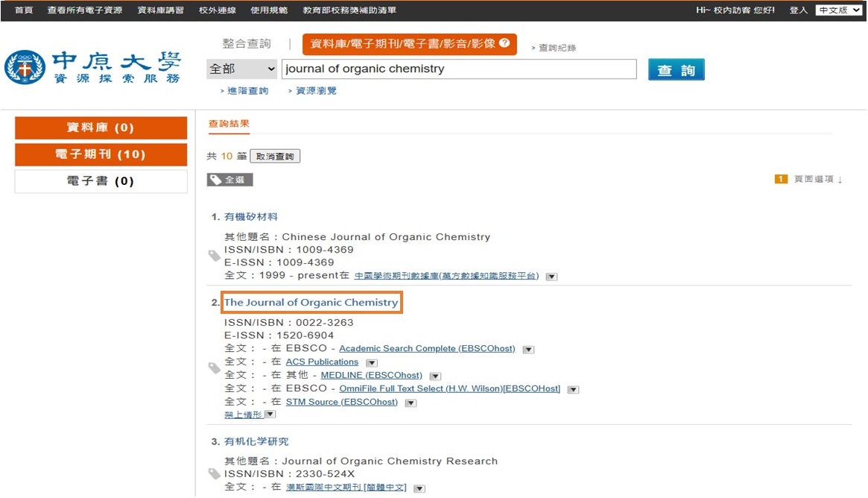Viewport: 868px width, 498px height.
Task: Expand dropdown next to STM Source (EBSCOhost)
Action: click(x=411, y=403)
